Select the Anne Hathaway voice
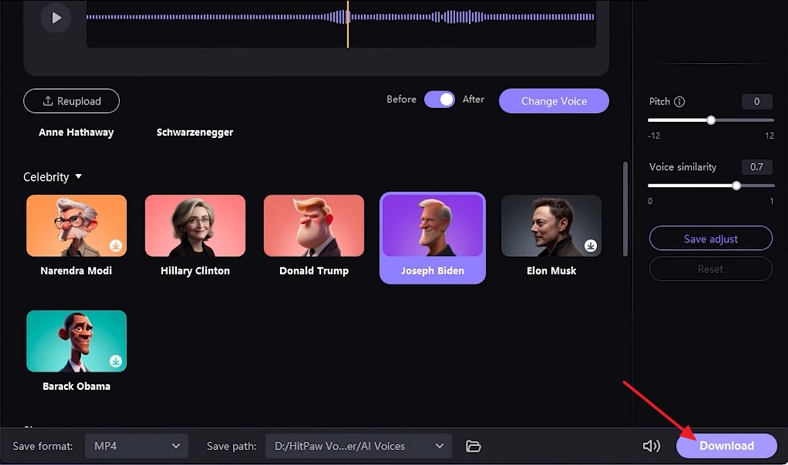 (76, 132)
